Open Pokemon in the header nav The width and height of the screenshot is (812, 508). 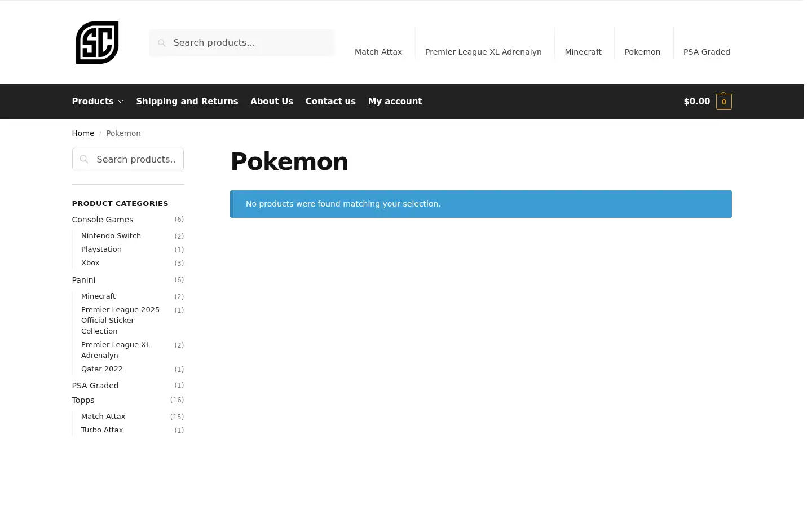pyautogui.click(x=642, y=52)
